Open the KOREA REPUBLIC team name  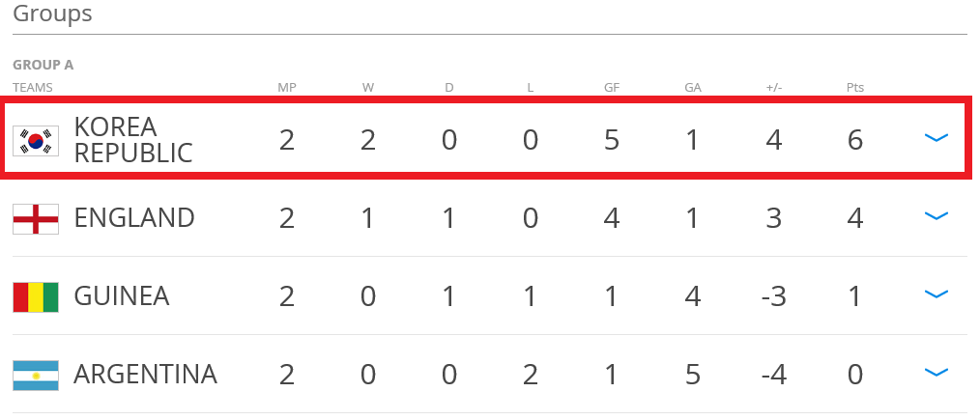click(133, 140)
